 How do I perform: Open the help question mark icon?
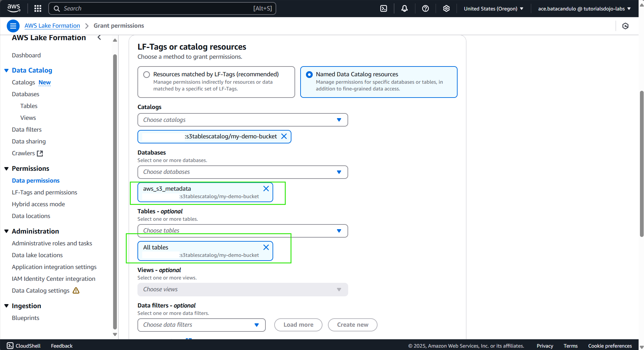coord(426,8)
